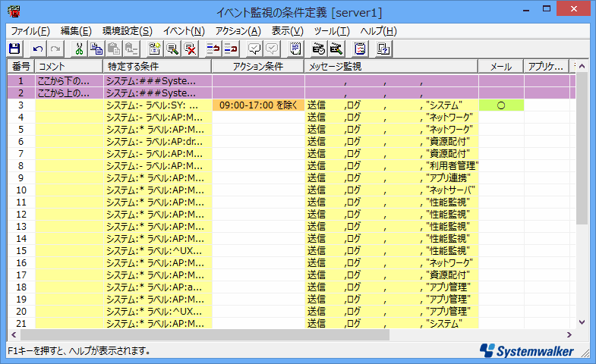
Task: Open the 表示(V) menu
Action: [287, 31]
